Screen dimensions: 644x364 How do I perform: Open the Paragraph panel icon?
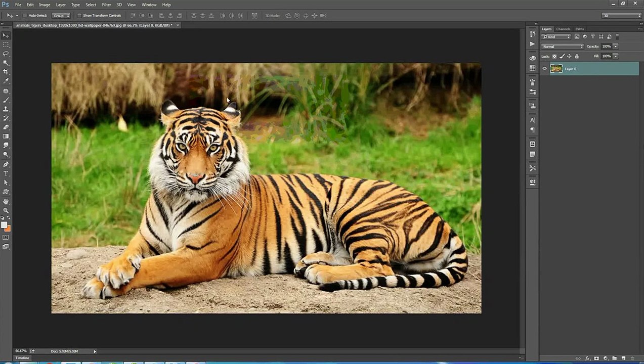(x=532, y=130)
